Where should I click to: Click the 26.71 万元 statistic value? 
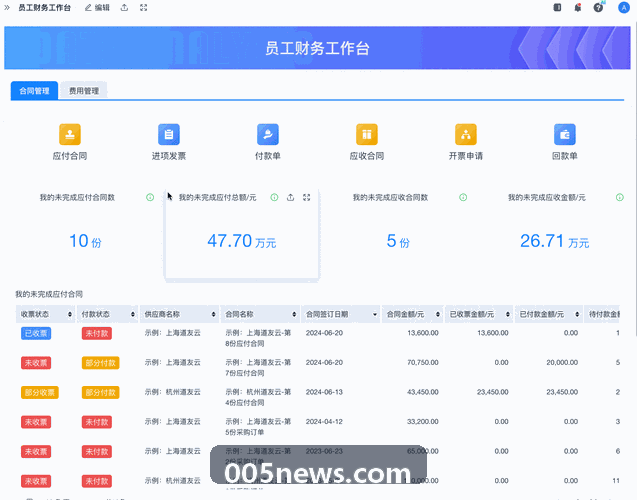click(x=555, y=241)
